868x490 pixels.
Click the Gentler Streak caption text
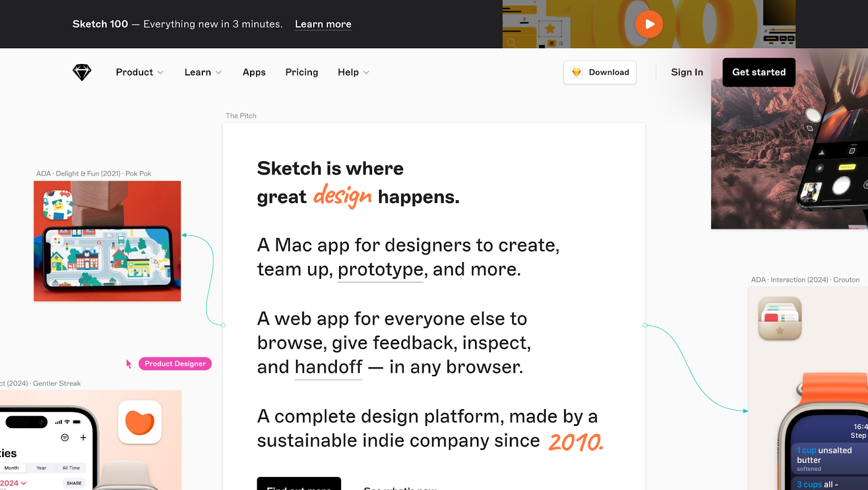[40, 384]
